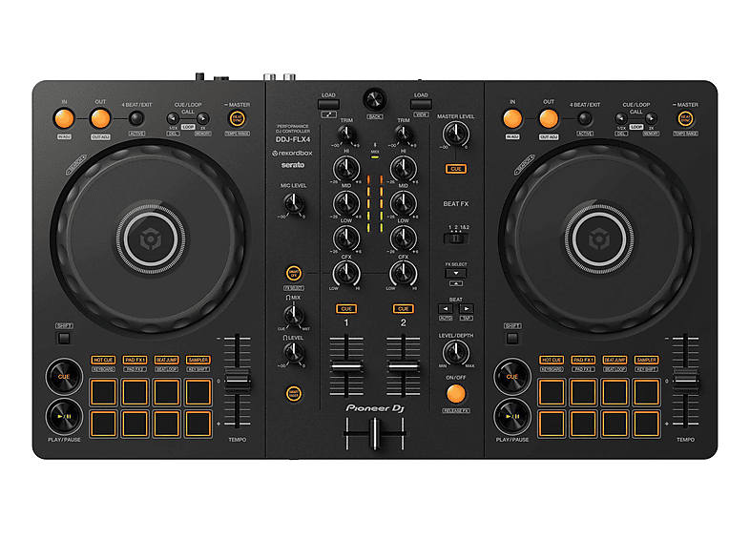Click the headphones MIX knob
This screenshot has height=560, width=750.
(294, 315)
